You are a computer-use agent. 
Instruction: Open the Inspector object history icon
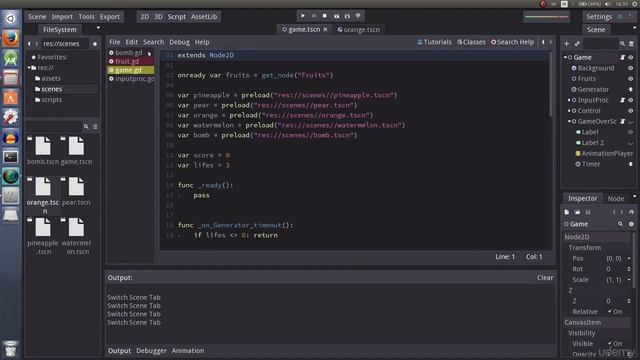[x=631, y=212]
